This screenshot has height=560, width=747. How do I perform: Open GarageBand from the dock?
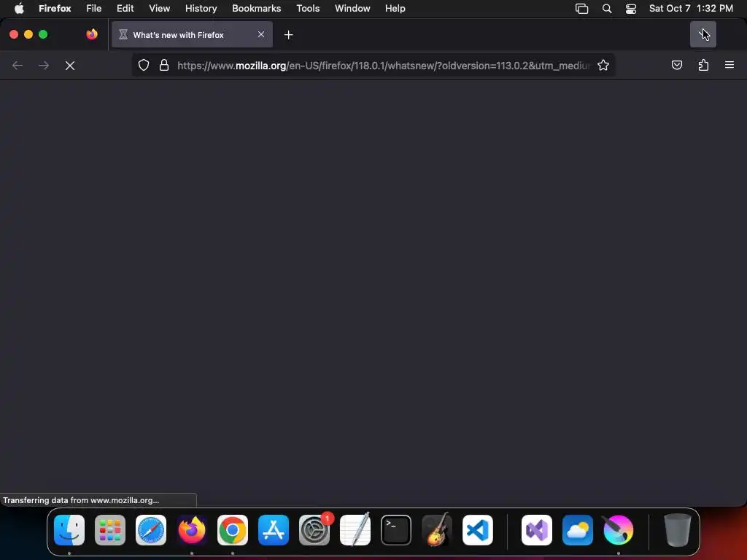pos(437,530)
